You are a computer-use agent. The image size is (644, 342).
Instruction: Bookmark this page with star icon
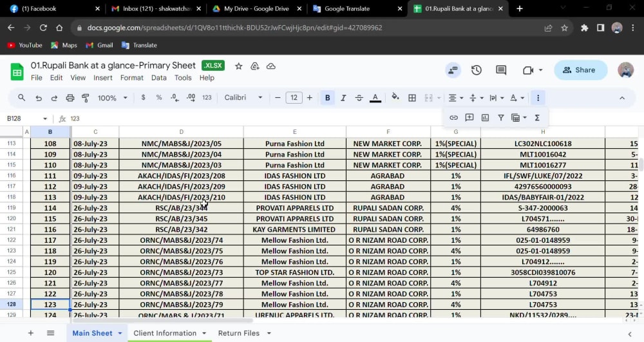(564, 28)
